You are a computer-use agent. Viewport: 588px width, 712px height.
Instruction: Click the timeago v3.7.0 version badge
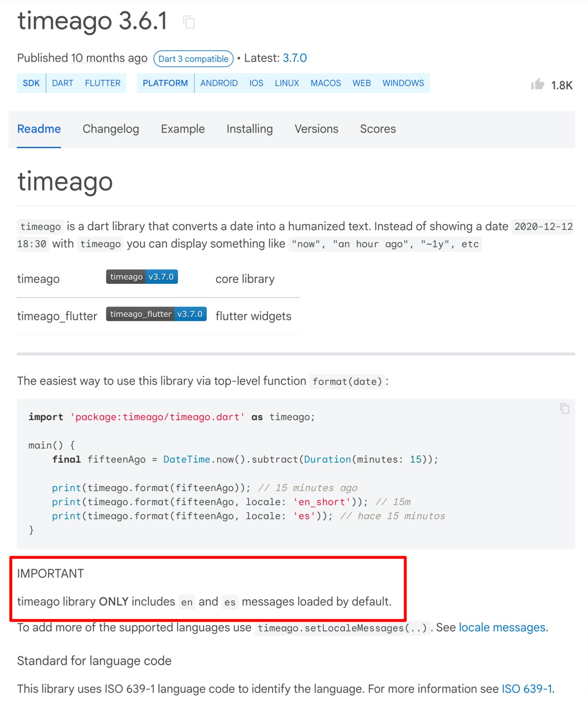point(142,277)
